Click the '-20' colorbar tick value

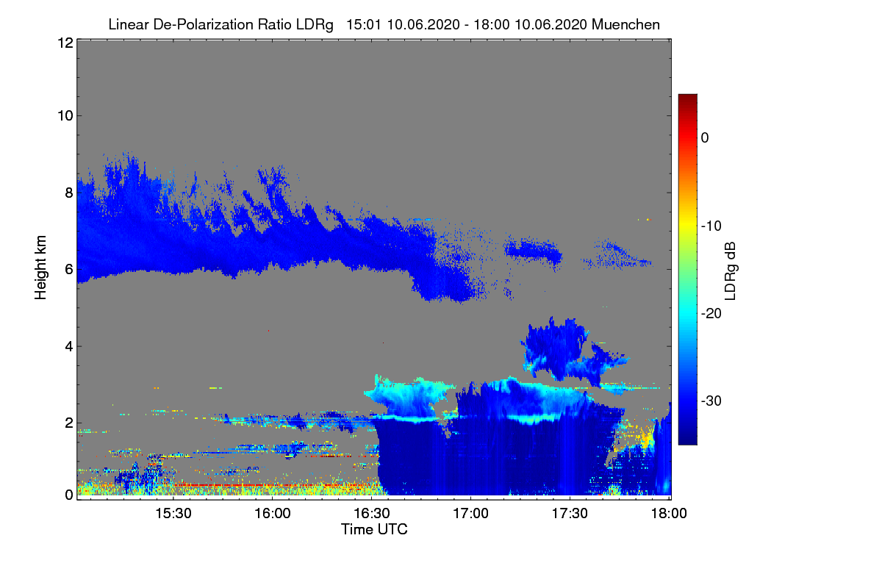712,314
